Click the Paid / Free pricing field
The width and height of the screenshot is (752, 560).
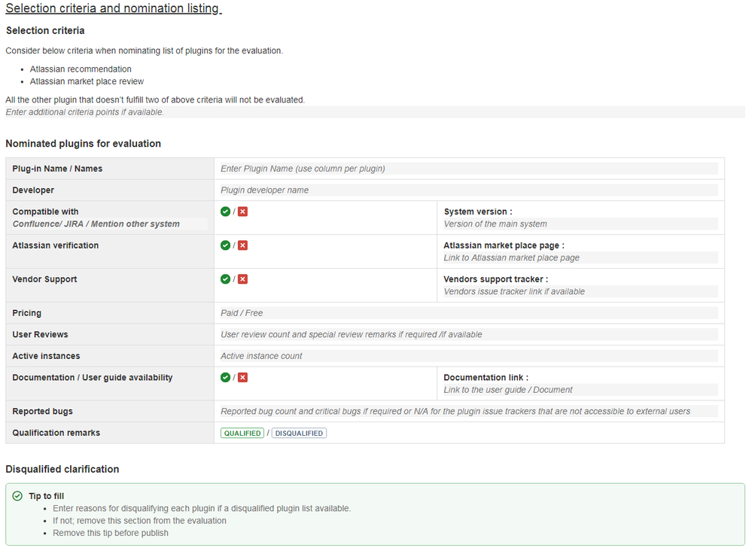(x=467, y=312)
